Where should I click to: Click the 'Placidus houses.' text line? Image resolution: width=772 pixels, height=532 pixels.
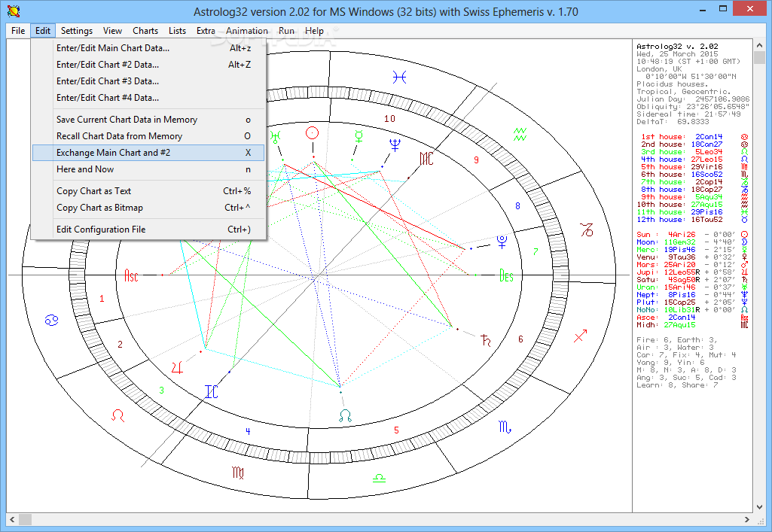[672, 84]
